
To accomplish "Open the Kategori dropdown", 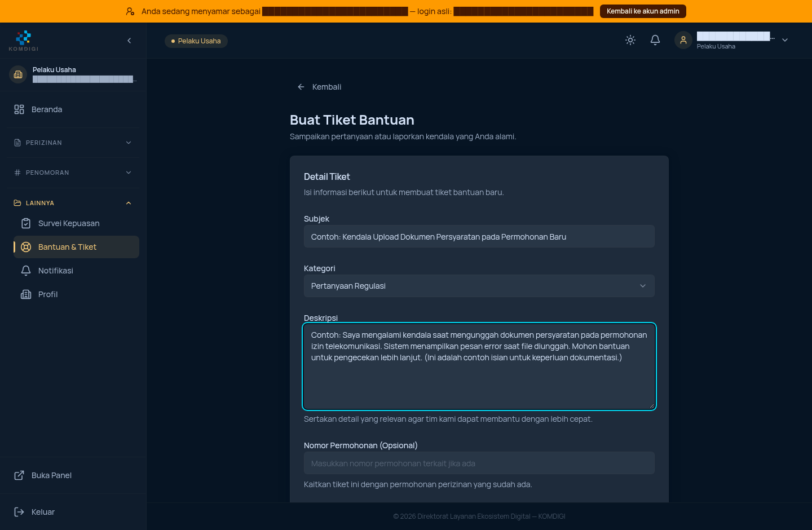I will pyautogui.click(x=479, y=286).
